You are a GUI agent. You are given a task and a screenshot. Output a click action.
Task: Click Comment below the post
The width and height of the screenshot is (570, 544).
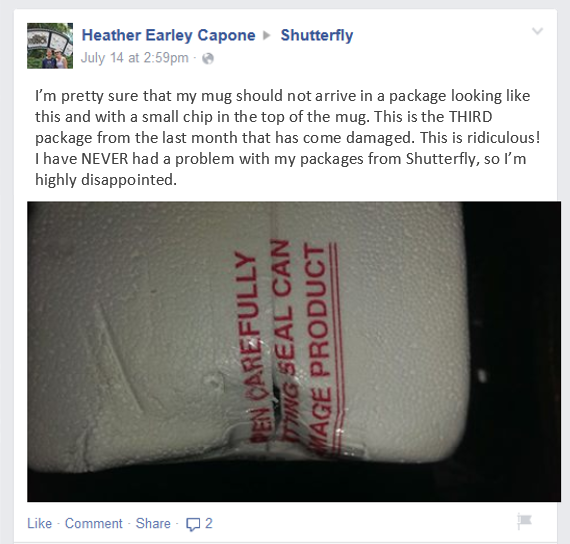pos(93,523)
